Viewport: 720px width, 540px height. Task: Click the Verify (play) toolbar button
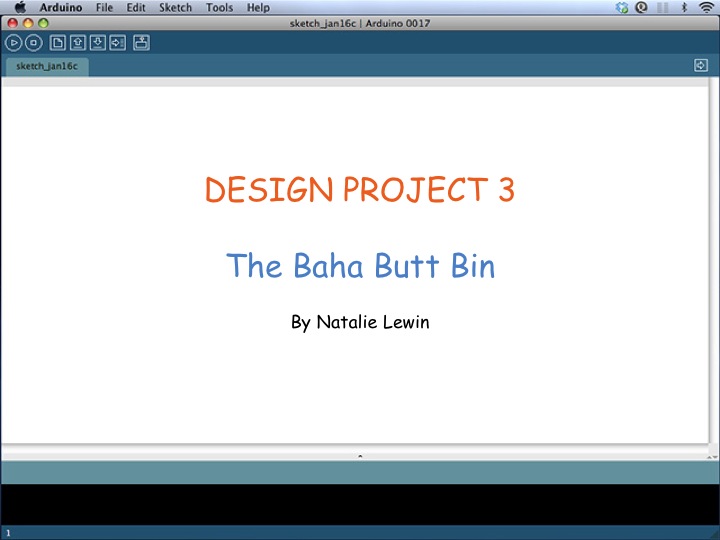[x=13, y=43]
